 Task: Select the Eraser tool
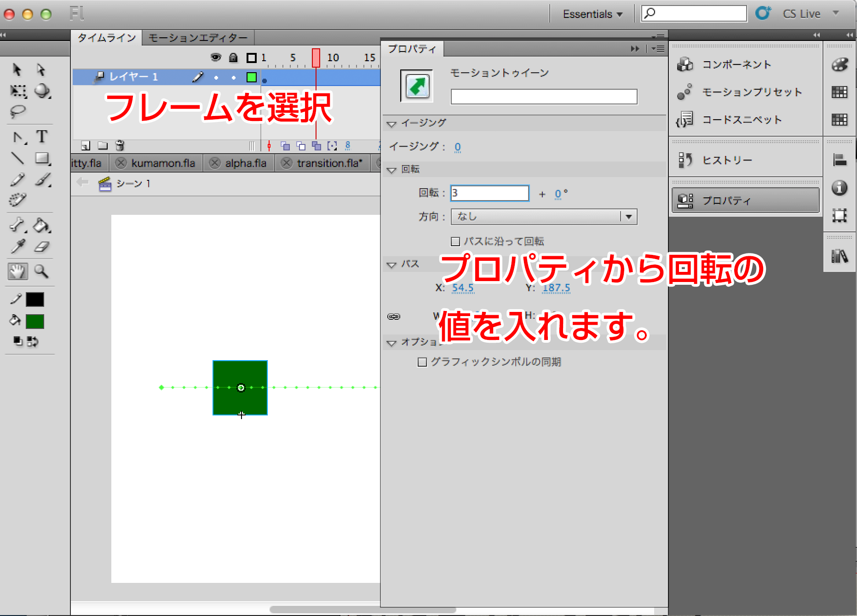pos(41,247)
